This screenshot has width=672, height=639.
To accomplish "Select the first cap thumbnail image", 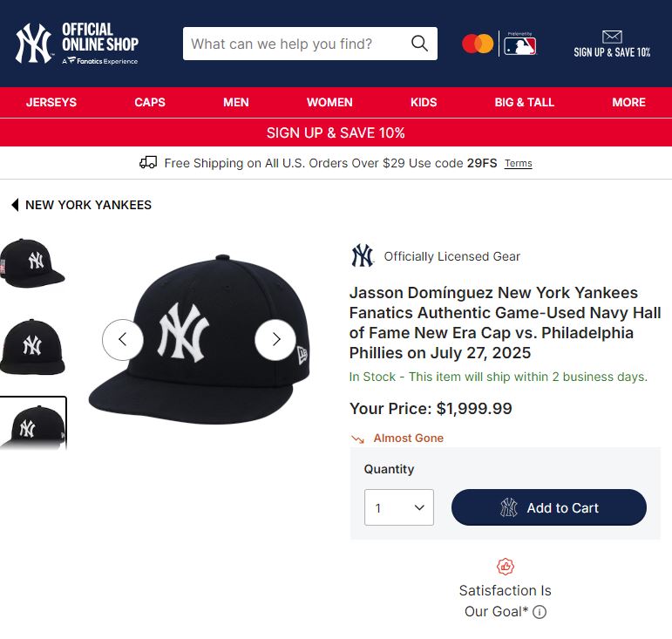I will coord(32,262).
